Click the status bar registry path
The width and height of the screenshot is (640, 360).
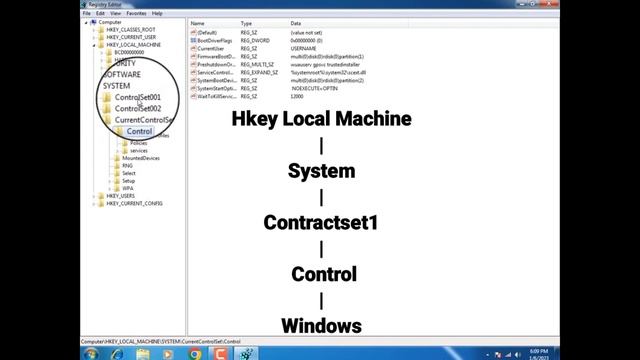coord(161,342)
